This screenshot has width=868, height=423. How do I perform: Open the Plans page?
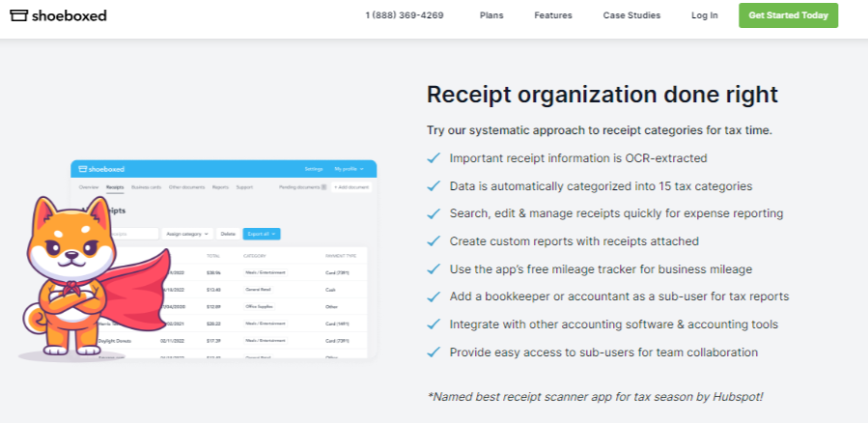point(491,15)
